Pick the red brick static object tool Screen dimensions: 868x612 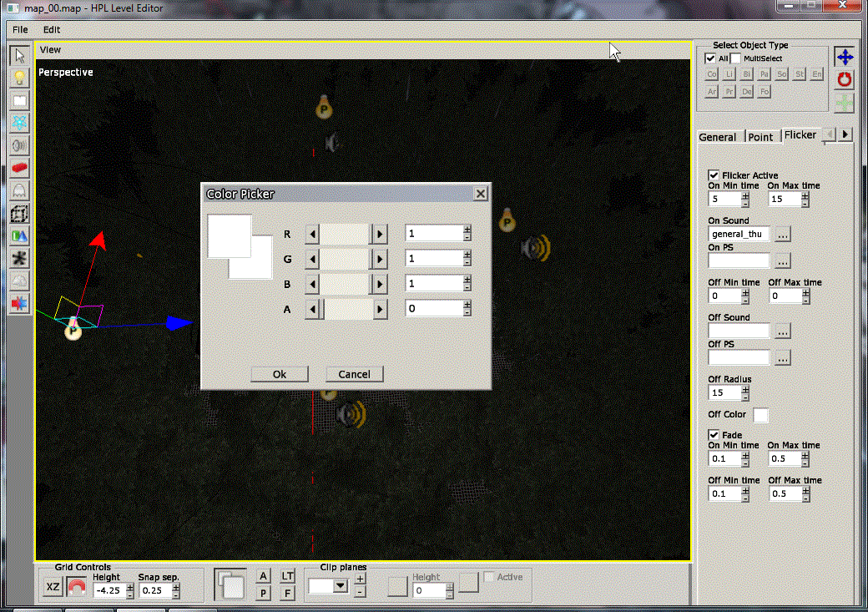point(19,169)
